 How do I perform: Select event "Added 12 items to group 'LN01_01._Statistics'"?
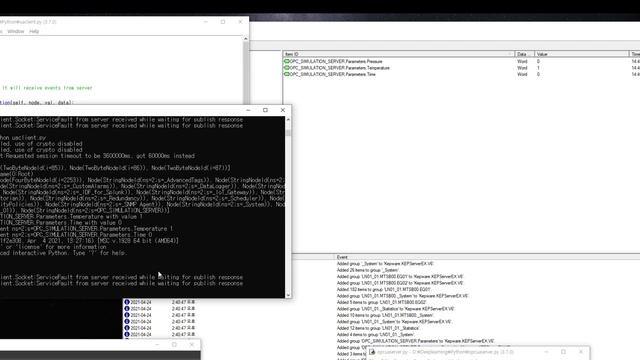click(378, 328)
